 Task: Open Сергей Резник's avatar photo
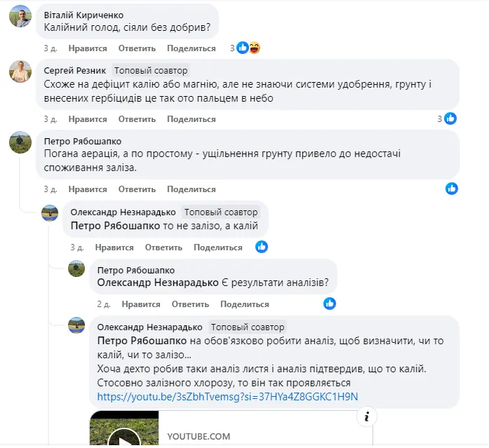coord(20,72)
